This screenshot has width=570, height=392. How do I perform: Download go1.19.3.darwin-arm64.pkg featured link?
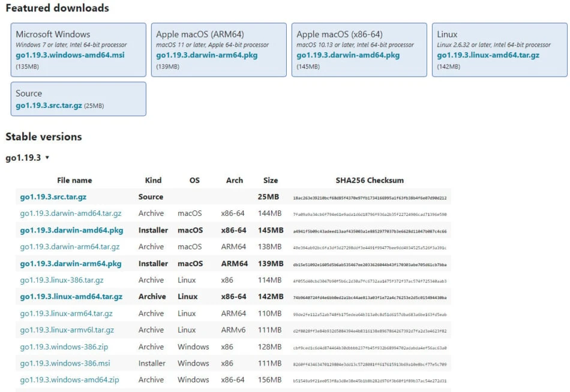click(208, 55)
